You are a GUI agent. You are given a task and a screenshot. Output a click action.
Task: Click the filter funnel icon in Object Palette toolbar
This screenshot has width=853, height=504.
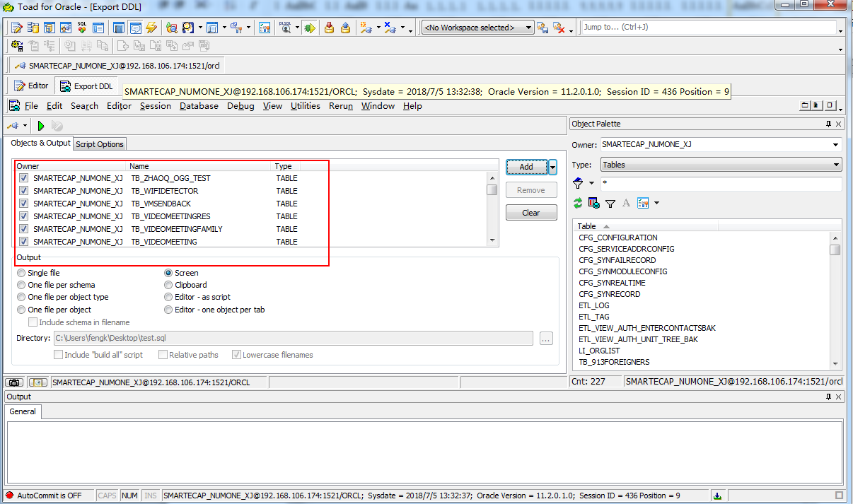(610, 203)
